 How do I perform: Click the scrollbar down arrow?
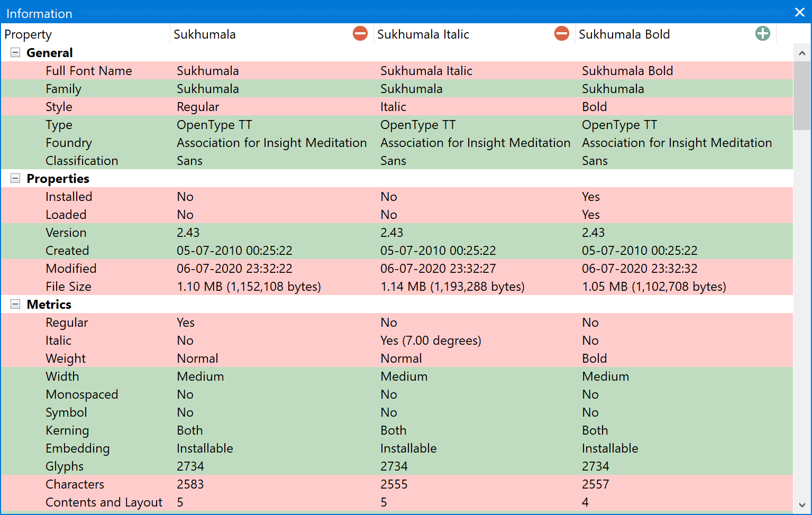[x=802, y=505]
